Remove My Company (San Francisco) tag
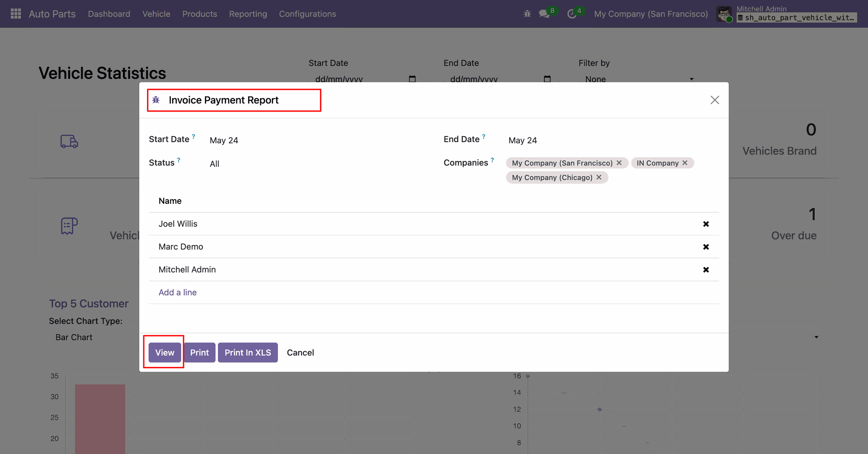868x454 pixels. pyautogui.click(x=619, y=163)
